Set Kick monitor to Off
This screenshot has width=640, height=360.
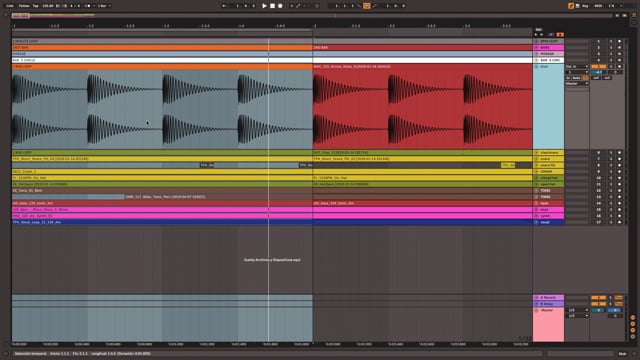click(586, 78)
